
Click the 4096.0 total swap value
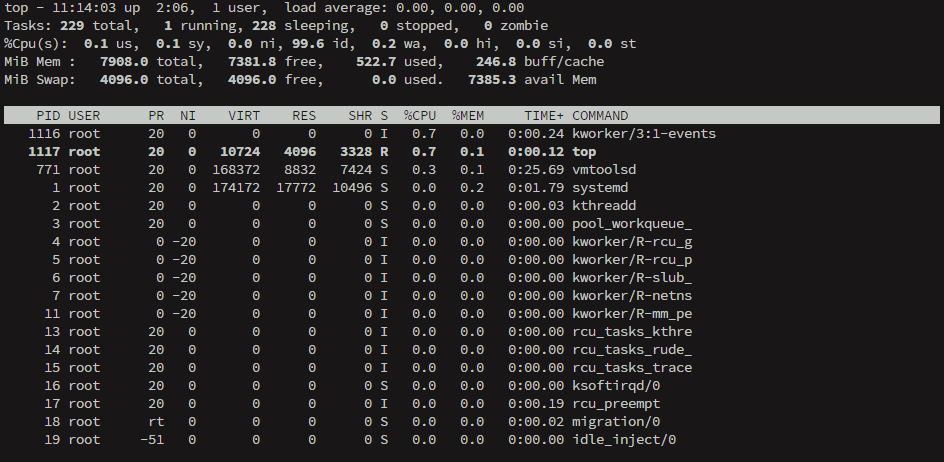point(124,80)
